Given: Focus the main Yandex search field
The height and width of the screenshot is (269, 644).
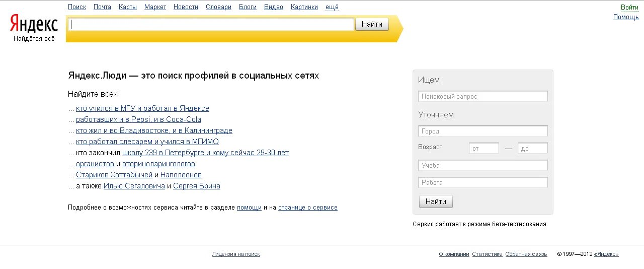Looking at the screenshot, I should 211,24.
